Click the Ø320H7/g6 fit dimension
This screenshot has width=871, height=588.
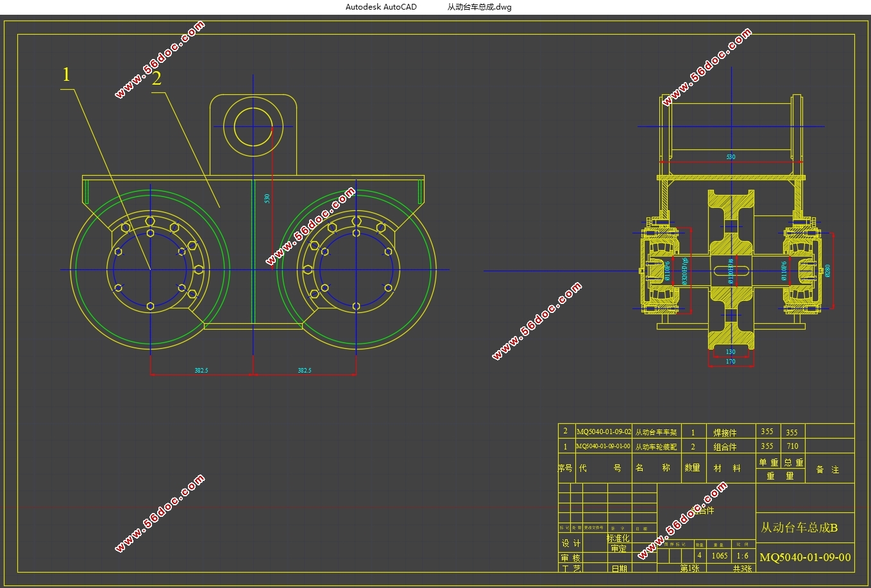[x=684, y=271]
